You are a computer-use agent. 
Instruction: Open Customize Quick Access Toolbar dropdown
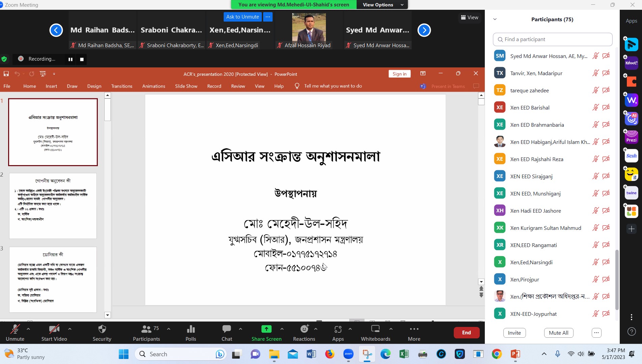click(54, 74)
